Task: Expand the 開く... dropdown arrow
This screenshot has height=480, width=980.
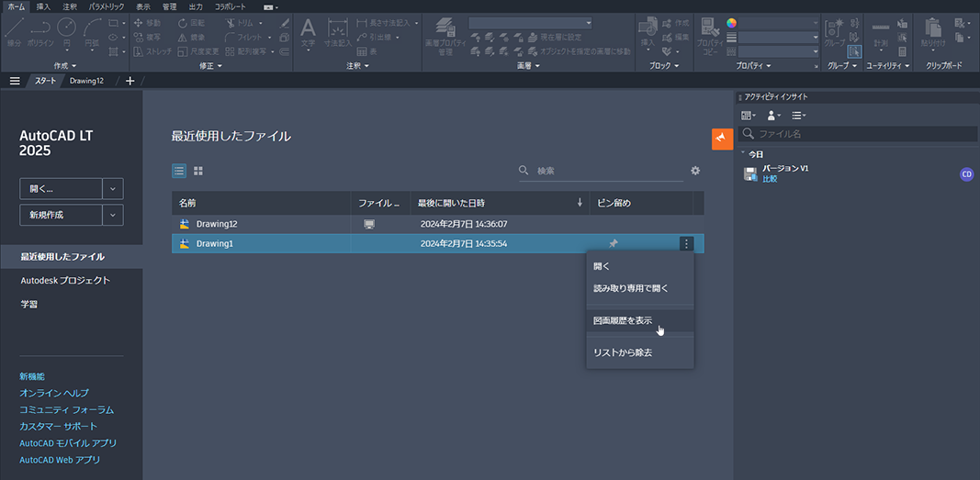Action: coord(113,188)
